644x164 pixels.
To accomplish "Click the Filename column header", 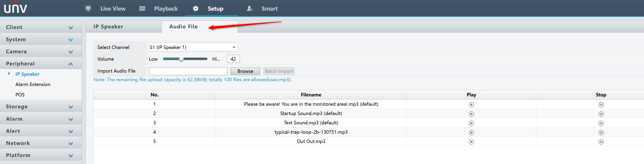I will [x=311, y=95].
